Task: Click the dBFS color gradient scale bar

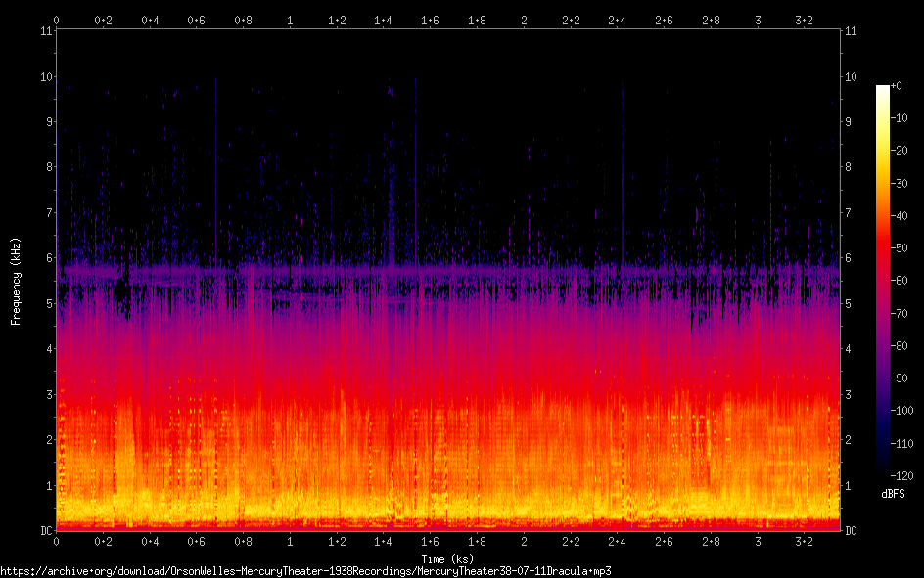Action: point(882,280)
